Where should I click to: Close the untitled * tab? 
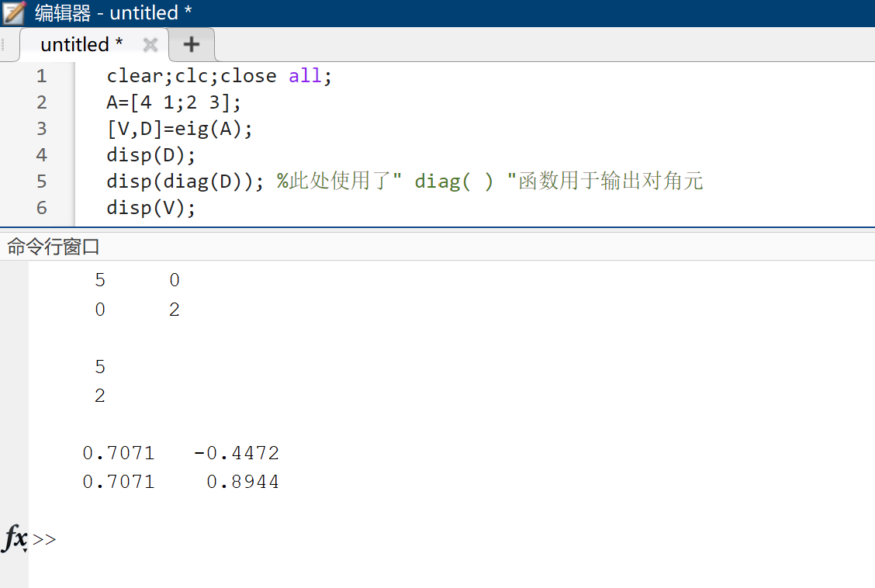click(x=150, y=45)
